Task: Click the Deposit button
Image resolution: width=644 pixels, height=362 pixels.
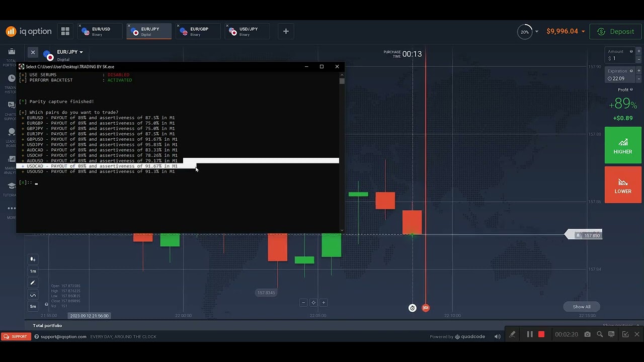Action: 616,31
